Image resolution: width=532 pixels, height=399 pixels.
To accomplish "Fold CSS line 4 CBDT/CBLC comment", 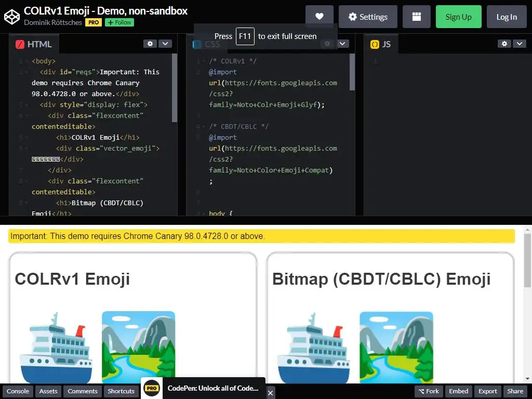I will 204,127.
